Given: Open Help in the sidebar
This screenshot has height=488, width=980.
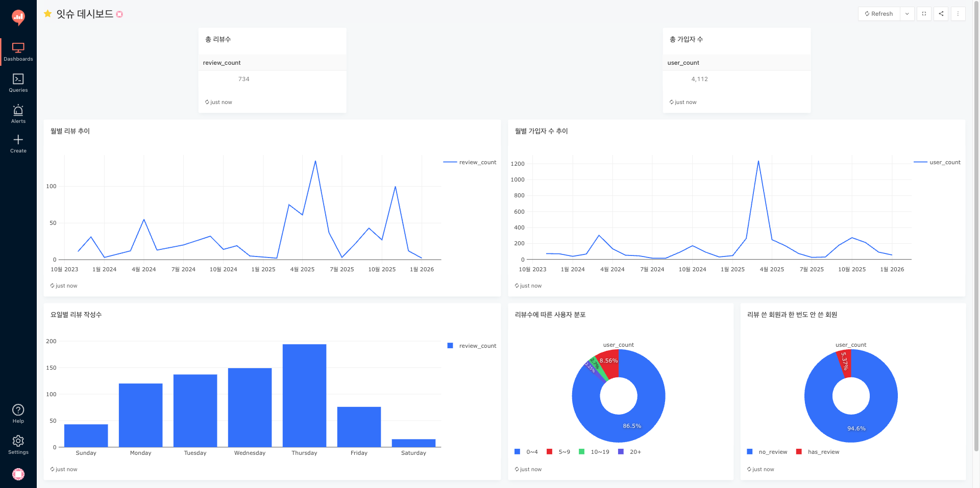Looking at the screenshot, I should pos(18,414).
